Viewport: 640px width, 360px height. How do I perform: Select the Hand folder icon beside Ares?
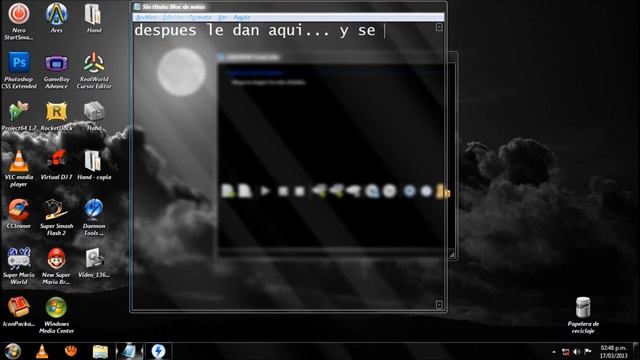[x=94, y=18]
